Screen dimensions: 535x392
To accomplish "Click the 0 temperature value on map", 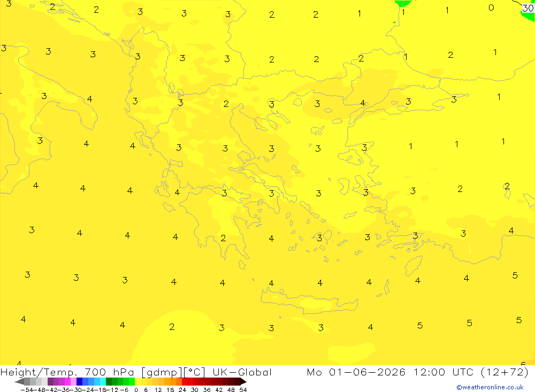I will (x=491, y=7).
